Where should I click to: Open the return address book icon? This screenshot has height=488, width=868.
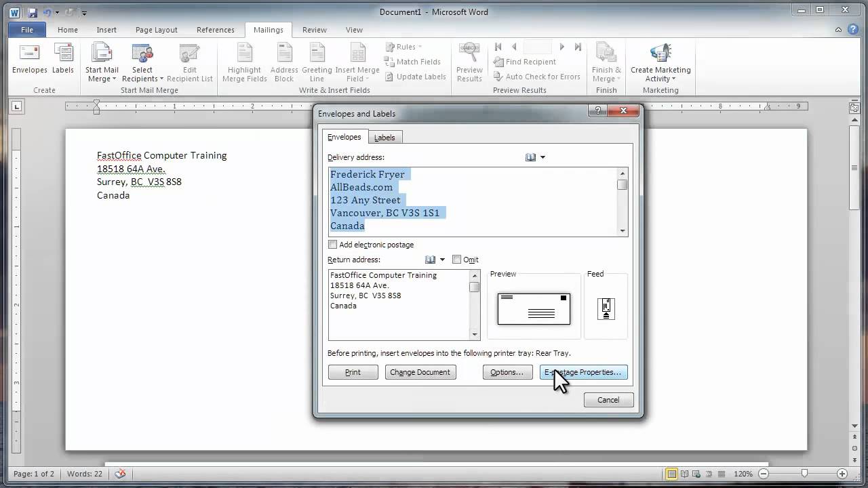(430, 260)
